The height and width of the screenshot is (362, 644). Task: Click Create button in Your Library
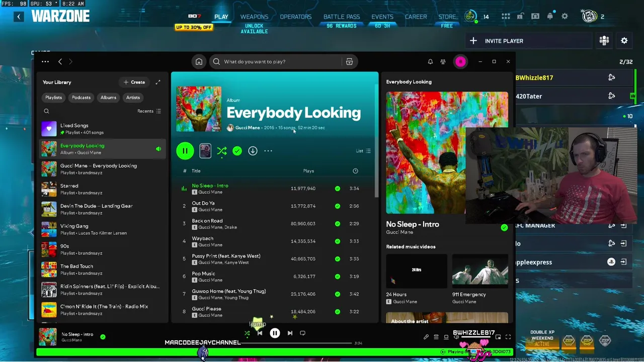[134, 82]
